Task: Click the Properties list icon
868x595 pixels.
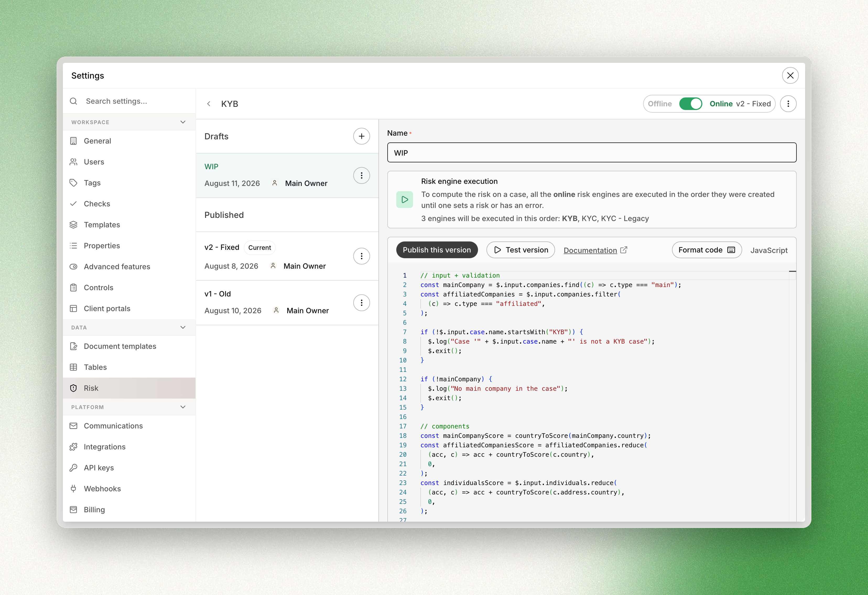Action: pyautogui.click(x=74, y=246)
